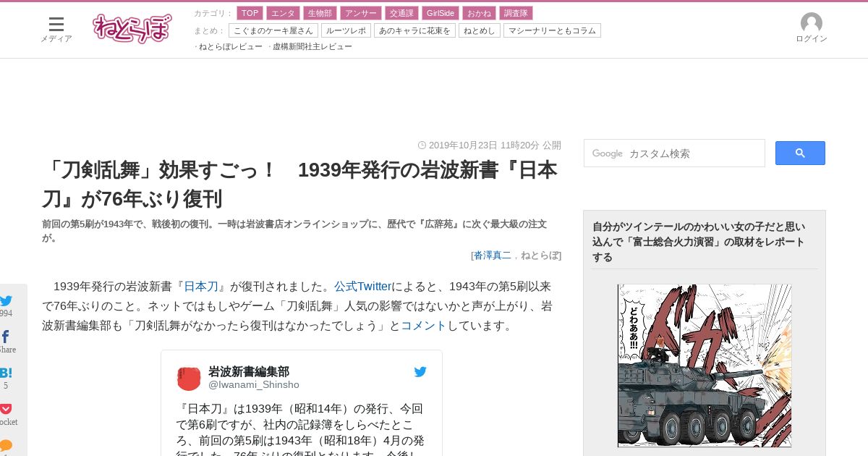
Task: Click the blue search magnifier button
Action: point(800,153)
